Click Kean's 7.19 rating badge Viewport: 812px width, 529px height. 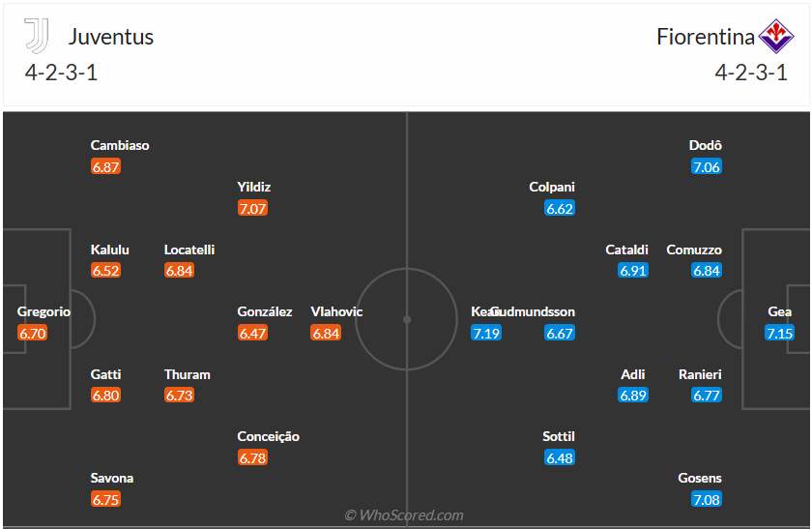486,334
